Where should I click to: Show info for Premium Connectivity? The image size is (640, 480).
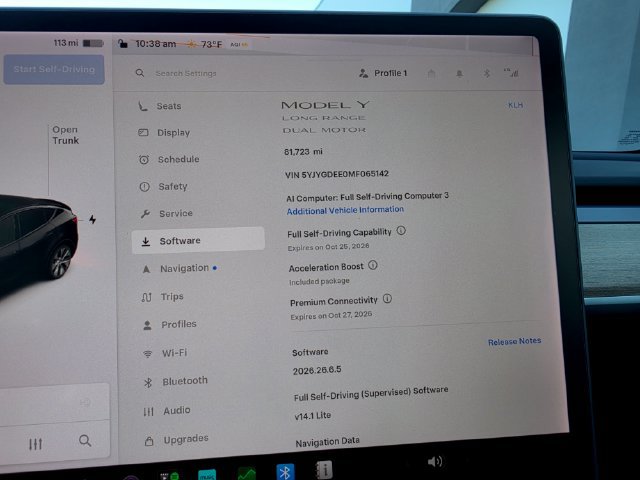click(x=387, y=299)
